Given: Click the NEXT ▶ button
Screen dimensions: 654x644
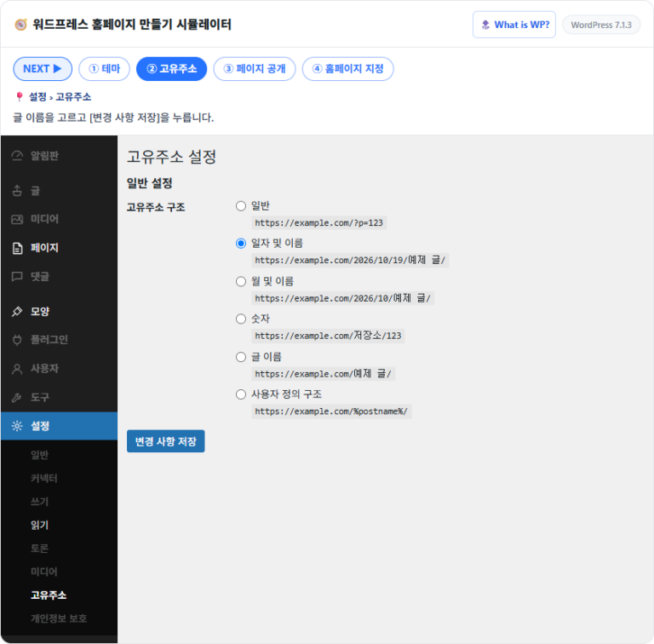Looking at the screenshot, I should (43, 69).
